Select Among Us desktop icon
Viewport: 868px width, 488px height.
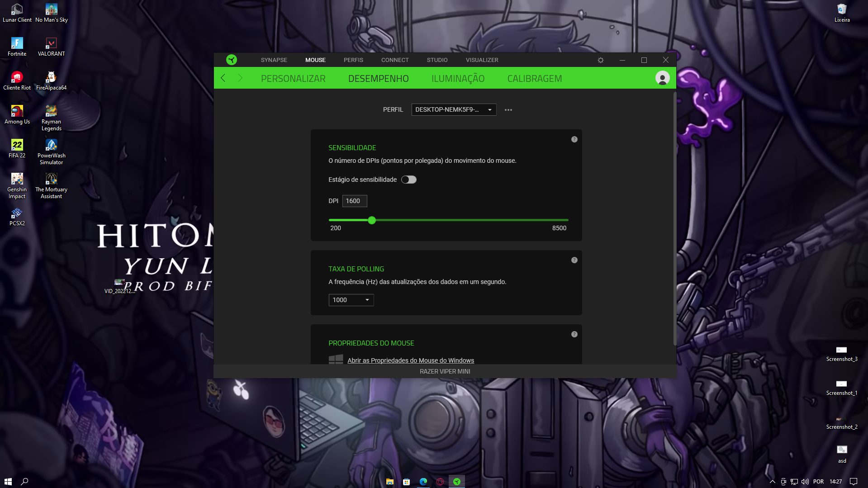click(17, 115)
